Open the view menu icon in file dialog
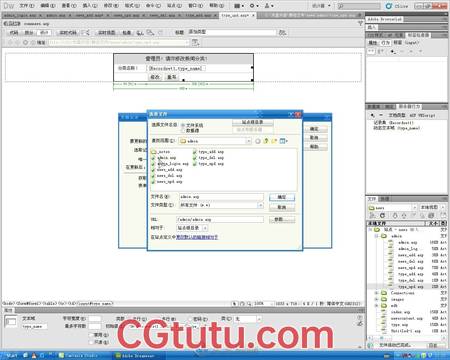Screen dimensions: 450x360 tap(283, 141)
